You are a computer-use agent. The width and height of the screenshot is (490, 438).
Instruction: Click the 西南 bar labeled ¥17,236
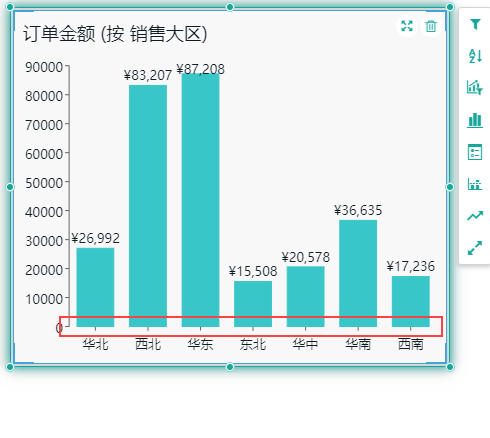point(411,301)
